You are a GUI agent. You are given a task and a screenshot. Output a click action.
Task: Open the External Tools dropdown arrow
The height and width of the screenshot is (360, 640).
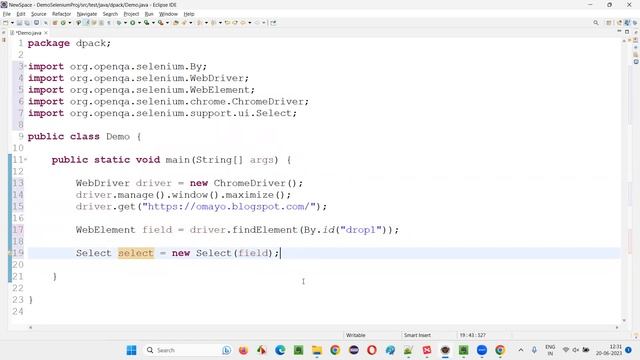tap(167, 23)
